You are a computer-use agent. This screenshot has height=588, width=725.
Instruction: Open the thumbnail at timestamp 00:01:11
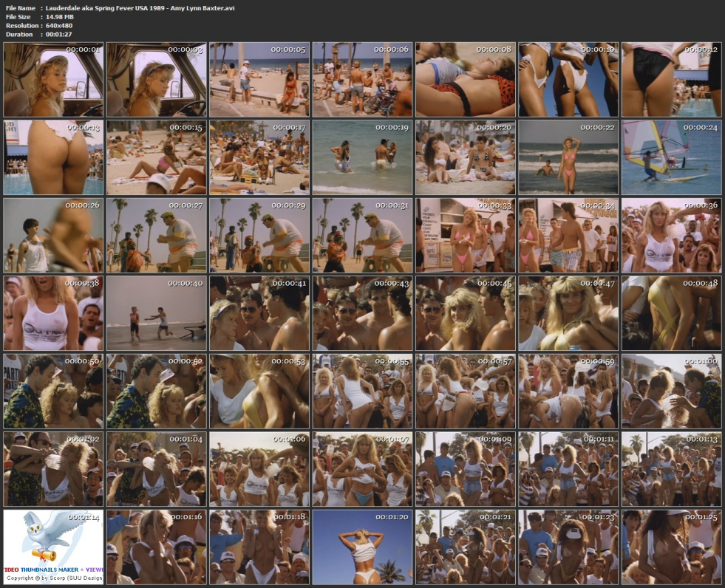[x=568, y=468]
